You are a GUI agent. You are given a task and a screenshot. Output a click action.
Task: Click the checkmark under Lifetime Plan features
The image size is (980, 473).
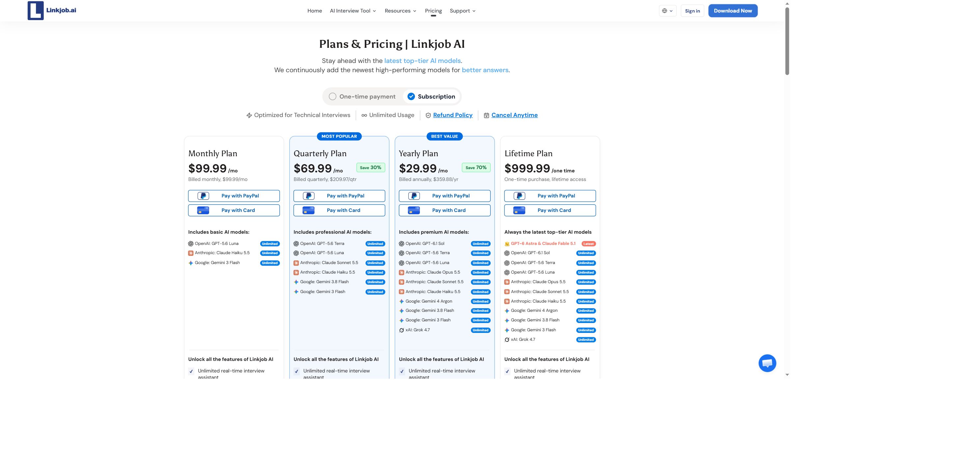coord(507,371)
